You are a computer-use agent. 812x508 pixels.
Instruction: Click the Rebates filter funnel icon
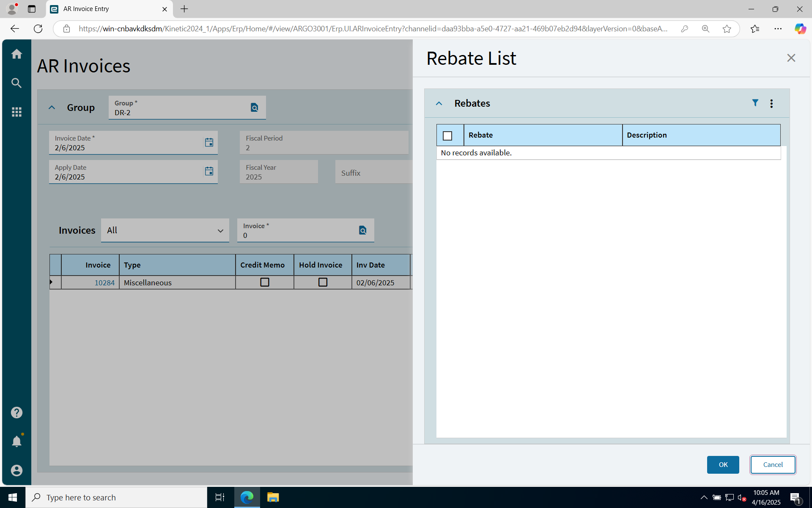[x=755, y=103]
